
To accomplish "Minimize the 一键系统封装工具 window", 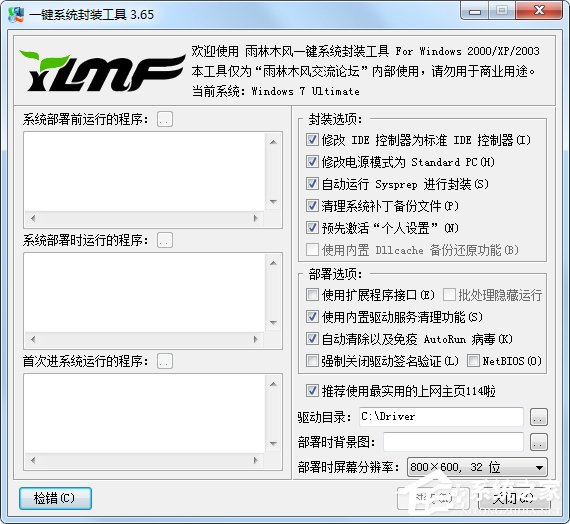I will pos(475,11).
